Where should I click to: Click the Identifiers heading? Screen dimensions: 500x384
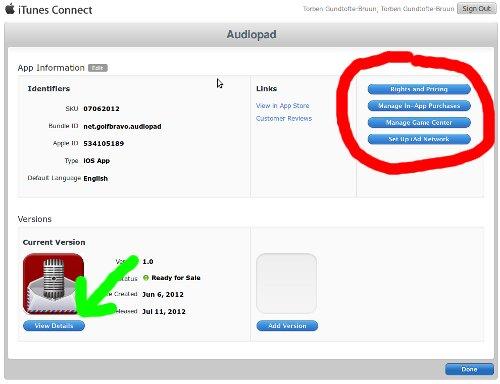pos(49,89)
